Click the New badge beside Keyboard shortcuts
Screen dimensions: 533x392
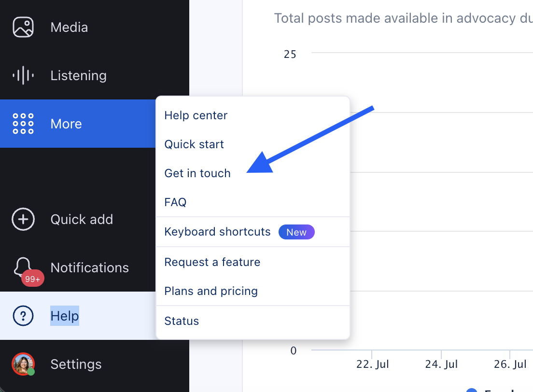point(296,232)
